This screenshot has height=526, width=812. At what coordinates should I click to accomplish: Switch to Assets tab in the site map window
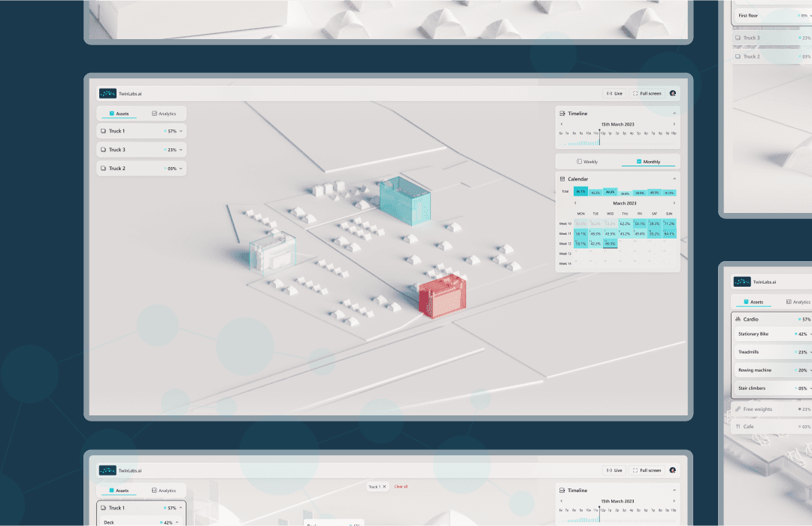(x=119, y=114)
